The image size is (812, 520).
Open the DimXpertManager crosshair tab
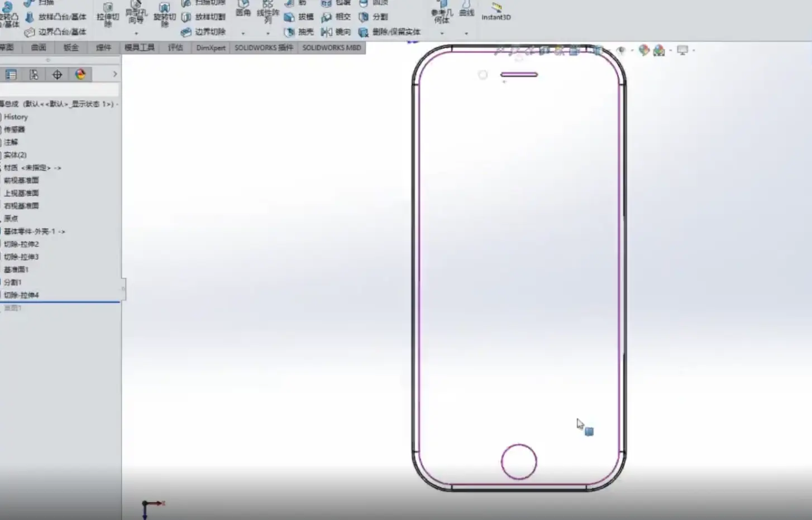click(x=57, y=75)
